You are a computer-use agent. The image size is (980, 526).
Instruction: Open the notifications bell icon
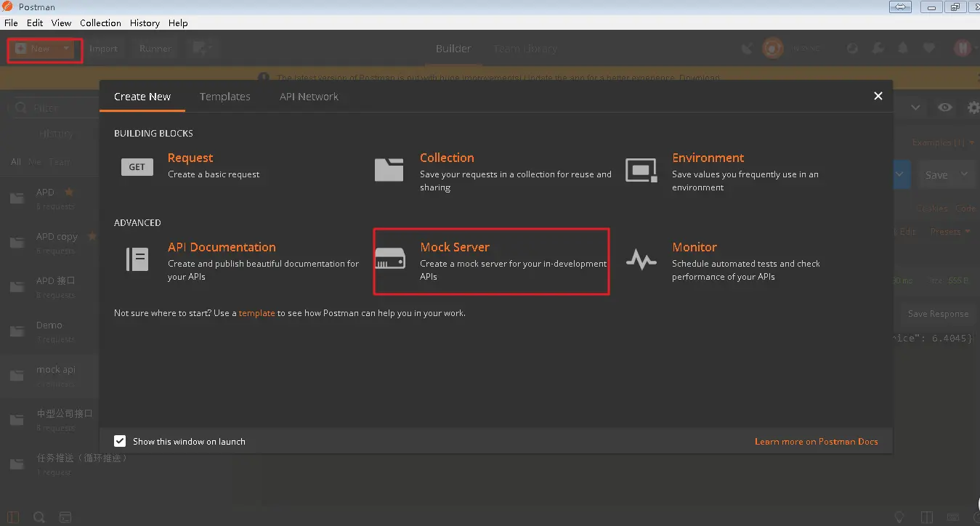[903, 49]
